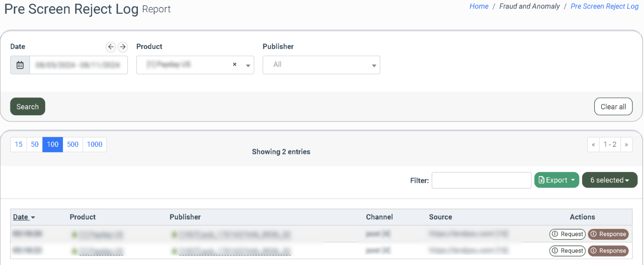Sort table by Date column header

pyautogui.click(x=21, y=217)
